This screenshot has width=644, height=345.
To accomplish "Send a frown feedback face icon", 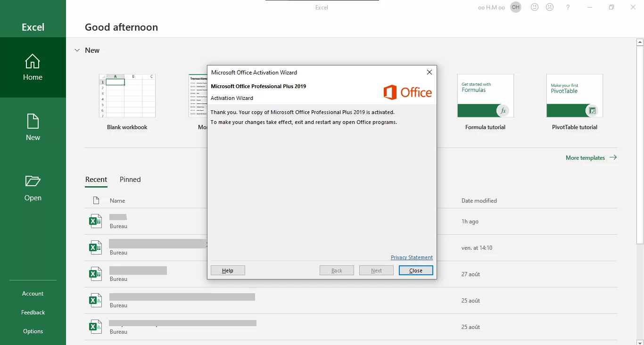I will (550, 7).
